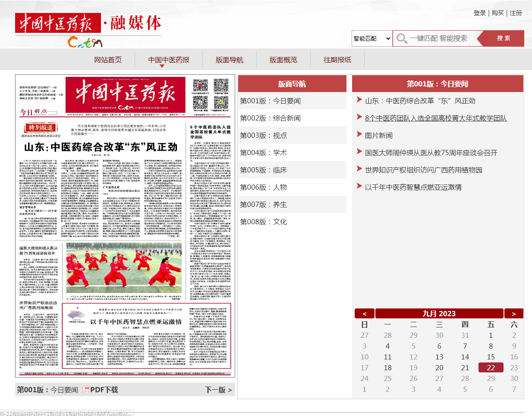Open article 以千年中医药智慧点燃亚运激情

[413, 187]
